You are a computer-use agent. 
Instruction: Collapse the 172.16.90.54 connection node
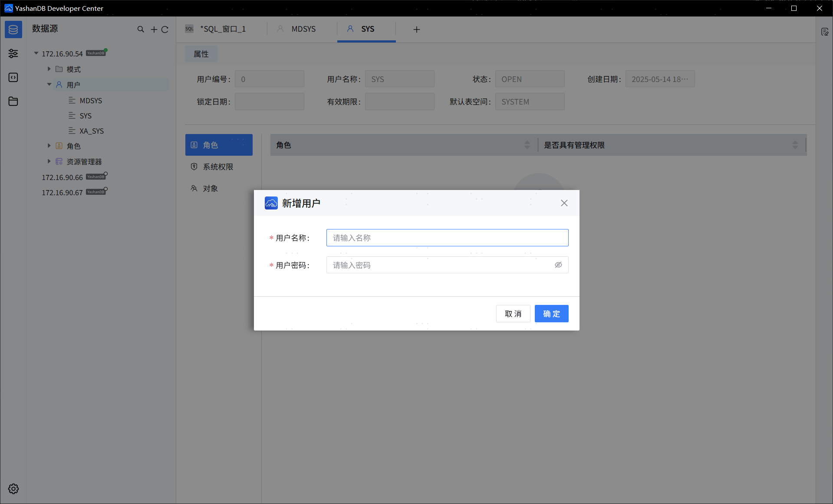[x=36, y=53]
